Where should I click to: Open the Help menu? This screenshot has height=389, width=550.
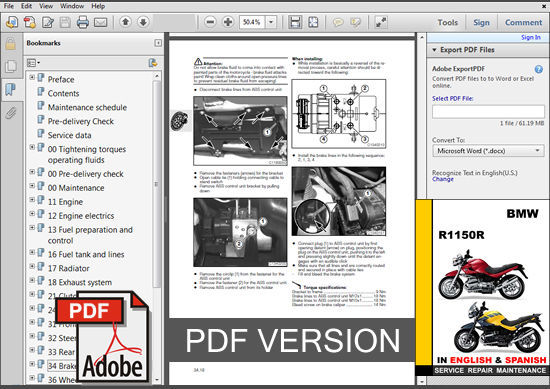click(x=98, y=6)
